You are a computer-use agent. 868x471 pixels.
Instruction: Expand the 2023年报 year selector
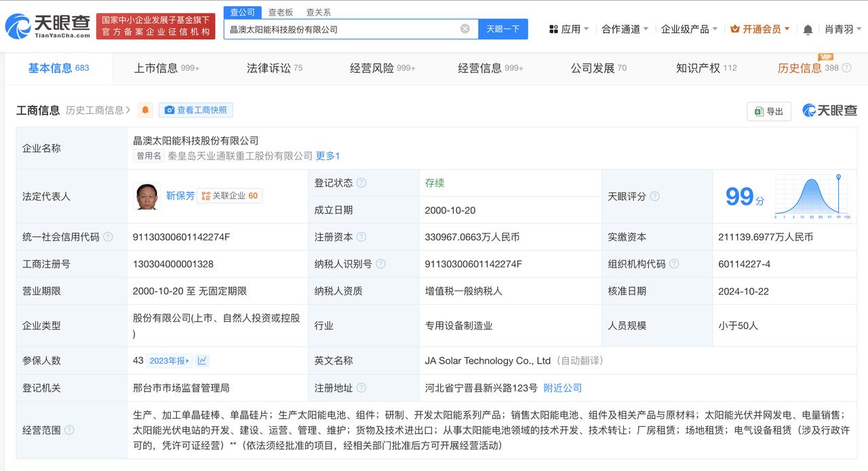[170, 360]
